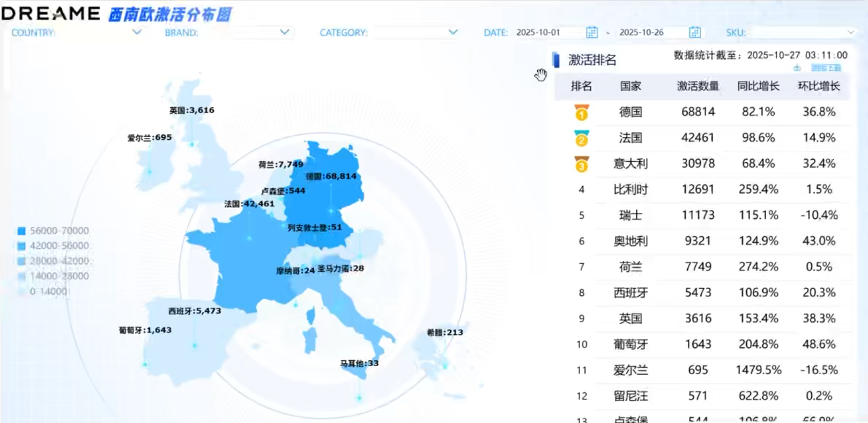
Task: Open the end date calendar picker icon
Action: [x=695, y=32]
